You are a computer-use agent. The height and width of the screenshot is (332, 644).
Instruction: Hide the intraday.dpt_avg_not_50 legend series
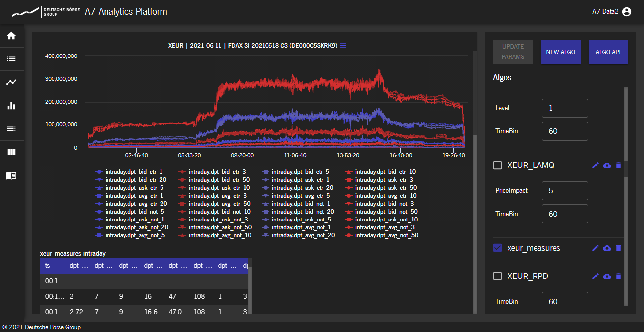pyautogui.click(x=386, y=235)
